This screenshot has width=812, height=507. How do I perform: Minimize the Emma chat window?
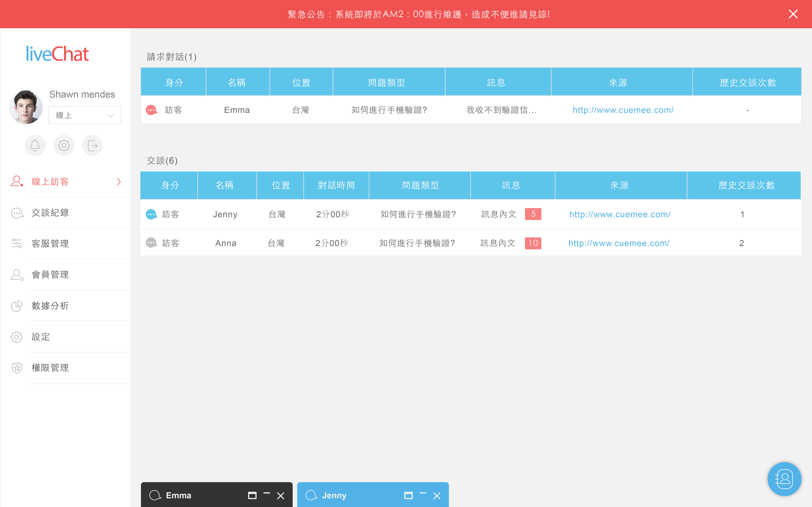(266, 493)
